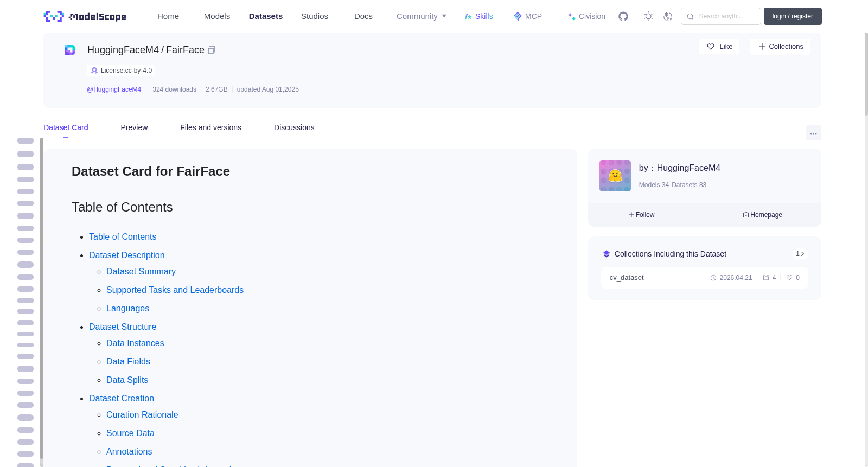
Task: Jump to the Annotations section
Action: [129, 452]
